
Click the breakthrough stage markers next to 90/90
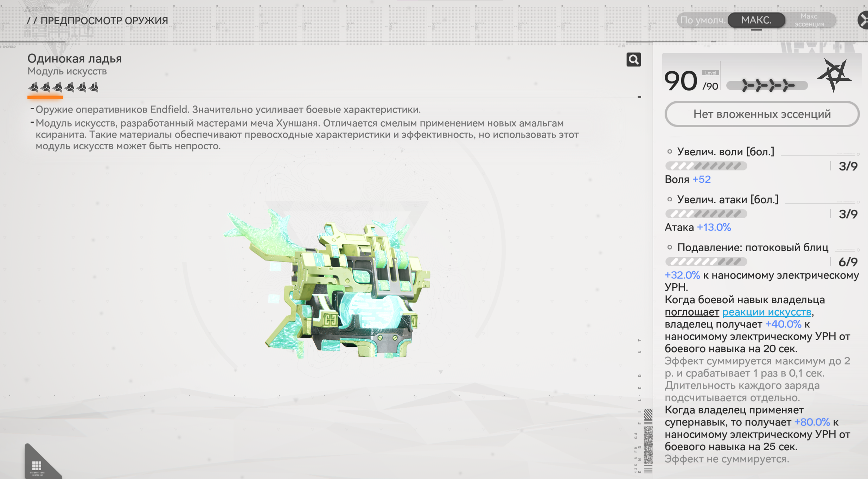coord(767,85)
